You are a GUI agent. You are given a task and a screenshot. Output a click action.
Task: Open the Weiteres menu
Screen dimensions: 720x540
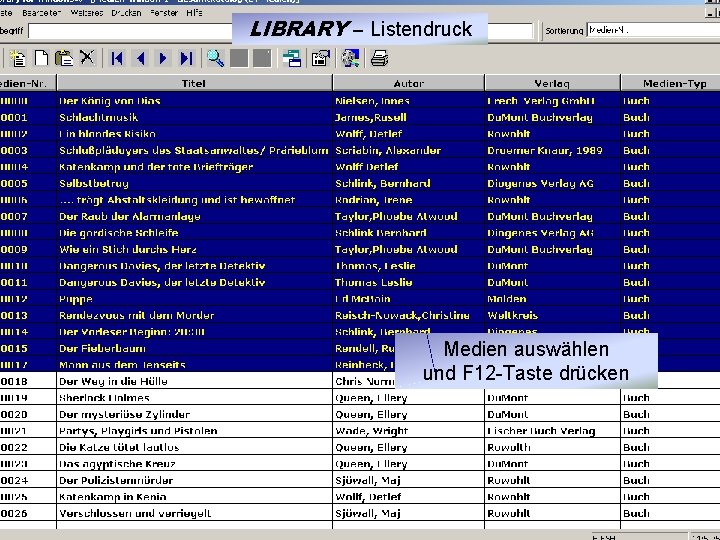pyautogui.click(x=86, y=13)
